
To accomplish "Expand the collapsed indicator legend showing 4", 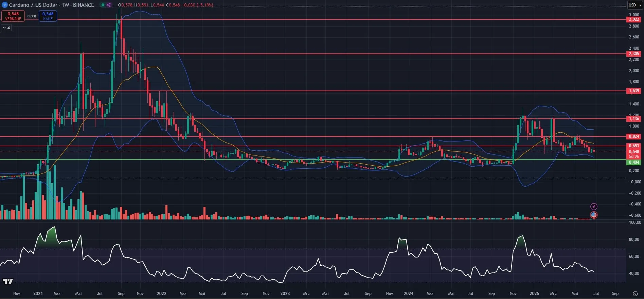I will tap(6, 28).
